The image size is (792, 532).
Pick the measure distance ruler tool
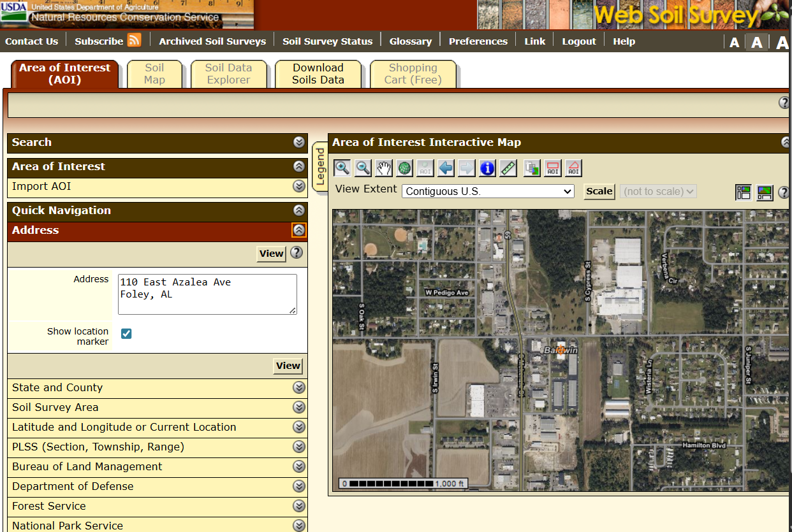tap(508, 168)
